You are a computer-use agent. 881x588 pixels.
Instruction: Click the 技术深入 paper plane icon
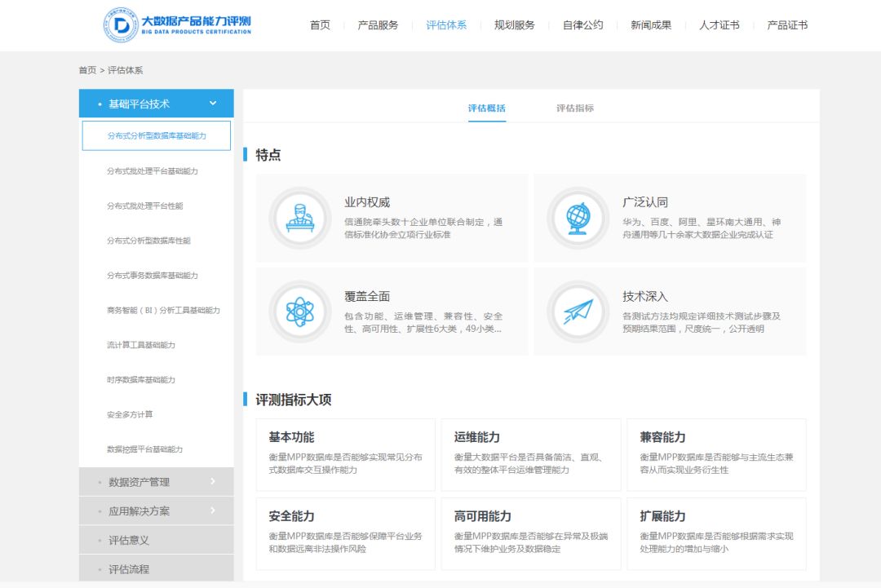coord(578,312)
